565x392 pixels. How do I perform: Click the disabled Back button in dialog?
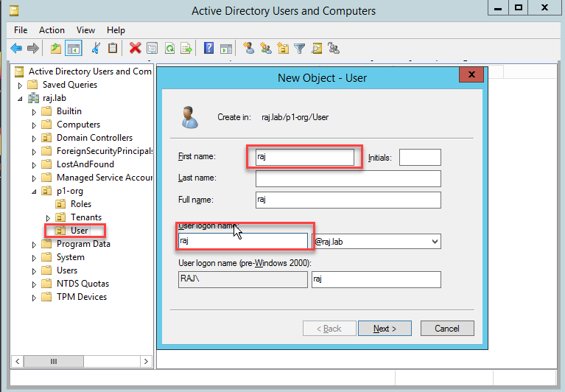329,328
